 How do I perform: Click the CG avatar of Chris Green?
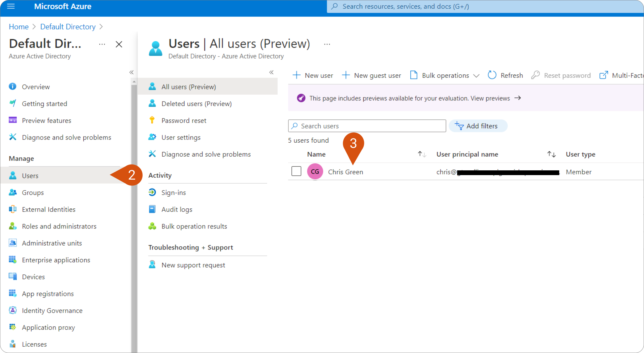tap(315, 171)
